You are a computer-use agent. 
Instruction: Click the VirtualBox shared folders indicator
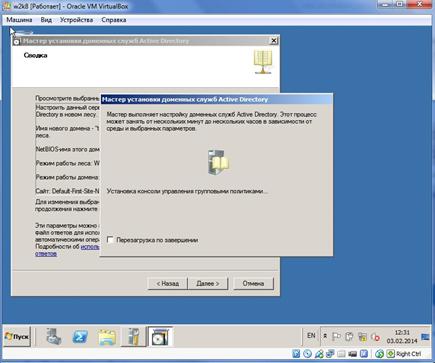341,354
